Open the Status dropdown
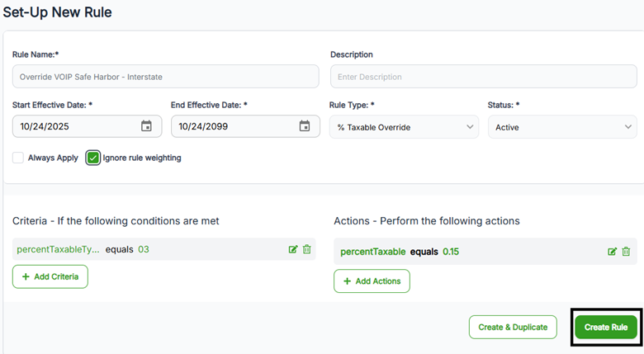Viewport: 644px width, 354px height. (561, 127)
